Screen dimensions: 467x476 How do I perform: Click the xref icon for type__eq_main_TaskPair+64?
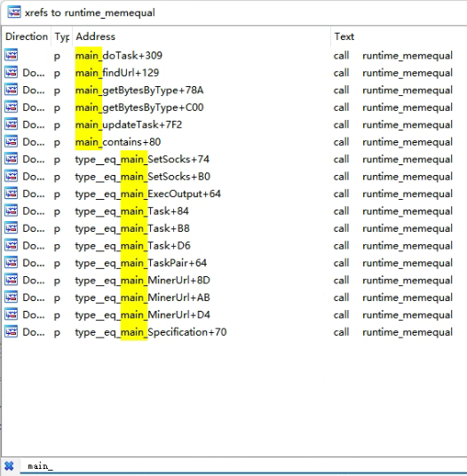coord(11,263)
